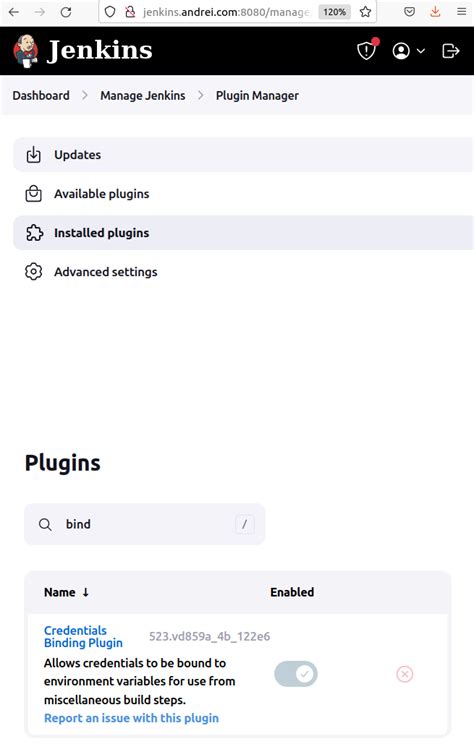The width and height of the screenshot is (474, 744).
Task: Bookmark page with the star icon
Action: [x=365, y=12]
